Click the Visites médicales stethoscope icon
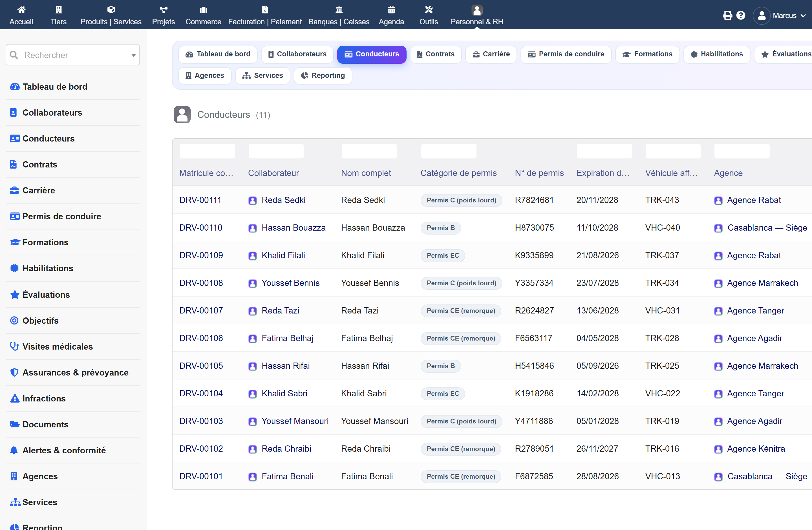This screenshot has width=812, height=530. (14, 346)
